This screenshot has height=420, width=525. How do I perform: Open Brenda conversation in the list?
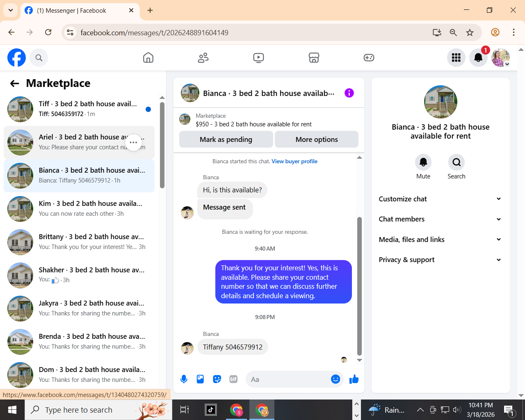[x=79, y=342]
